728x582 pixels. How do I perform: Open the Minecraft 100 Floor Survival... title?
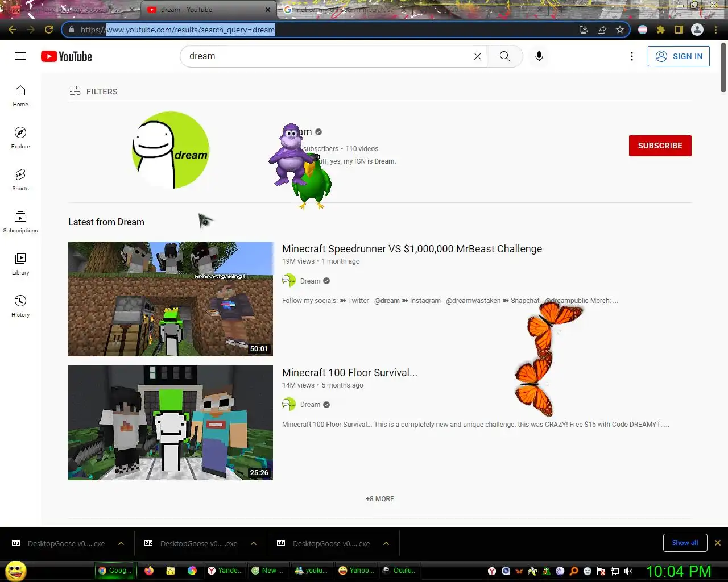pyautogui.click(x=350, y=373)
